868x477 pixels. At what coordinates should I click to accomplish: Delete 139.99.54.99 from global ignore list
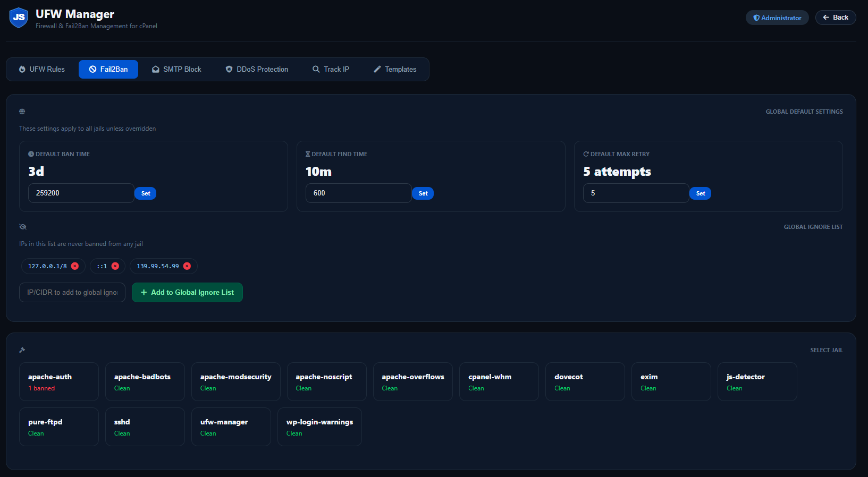point(187,266)
